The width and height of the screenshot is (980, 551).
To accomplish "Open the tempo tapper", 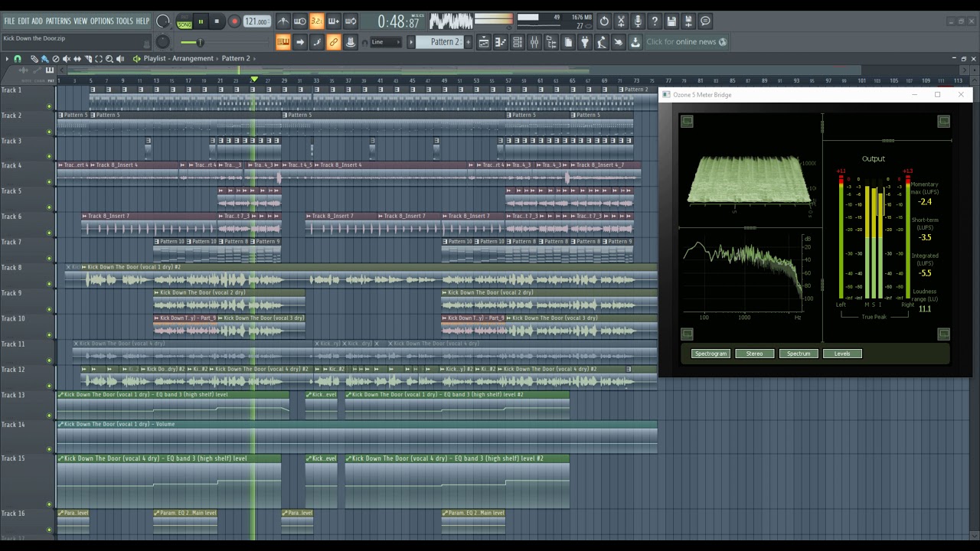I will [x=602, y=42].
